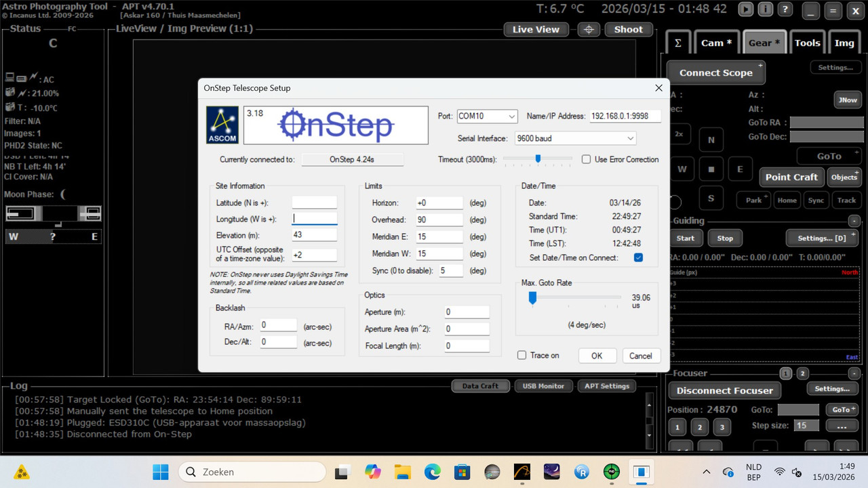Open Microsoft Store from the taskbar
Screen dimensions: 868x488
[x=462, y=472]
